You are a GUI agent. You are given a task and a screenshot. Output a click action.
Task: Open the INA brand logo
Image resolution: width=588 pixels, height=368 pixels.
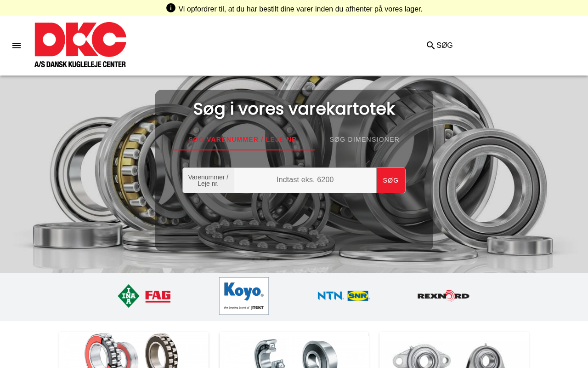[x=129, y=296]
